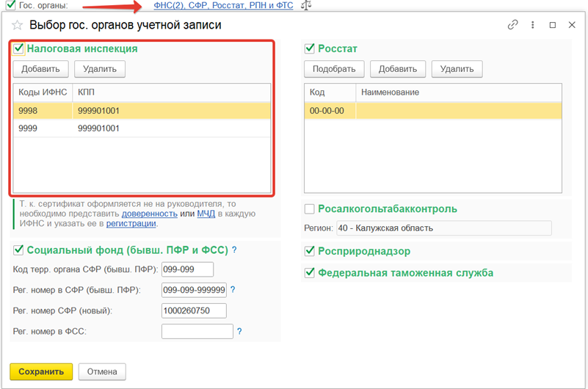This screenshot has height=389, width=588.
Task: Show help for Рег. номер в ФСС
Action: tap(239, 332)
